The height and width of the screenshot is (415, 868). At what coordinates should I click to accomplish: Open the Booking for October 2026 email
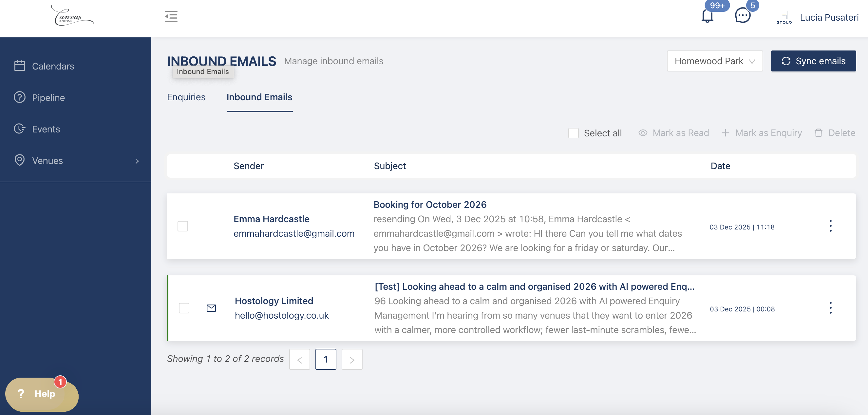pos(430,205)
